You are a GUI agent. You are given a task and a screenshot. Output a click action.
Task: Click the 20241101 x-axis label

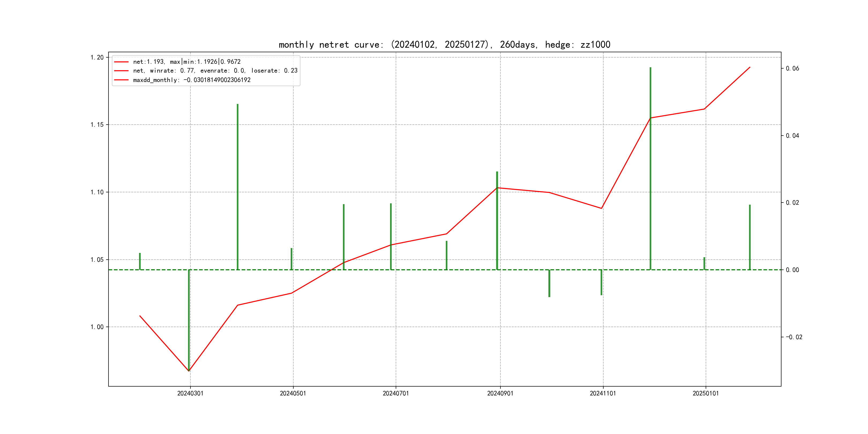tap(603, 393)
